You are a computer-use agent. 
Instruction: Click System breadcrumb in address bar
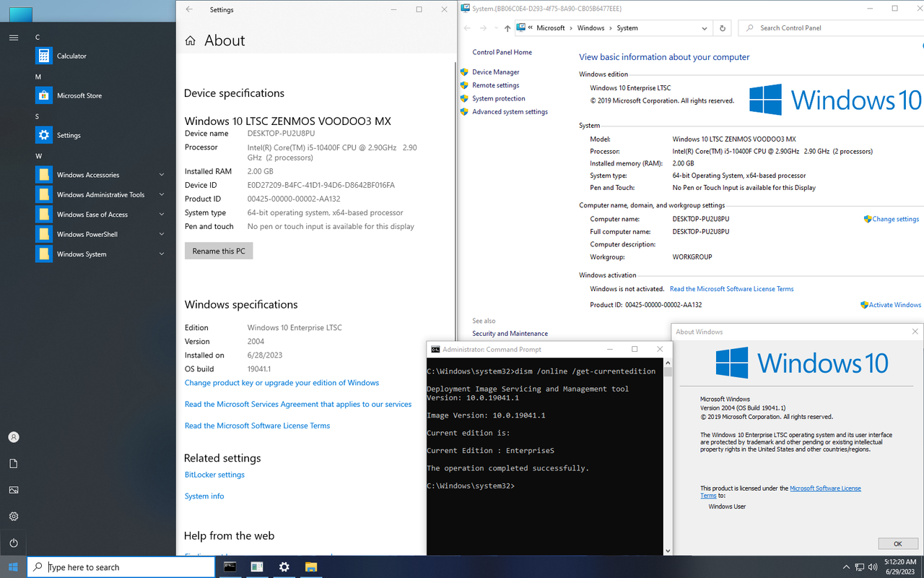point(627,28)
